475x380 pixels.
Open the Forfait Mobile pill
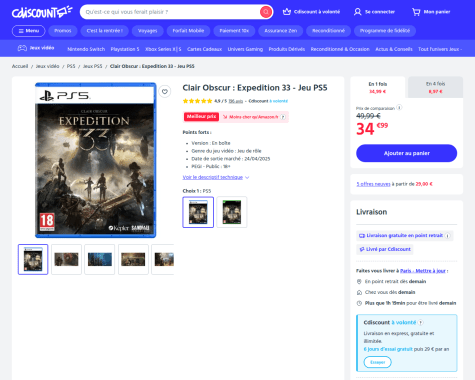click(188, 31)
